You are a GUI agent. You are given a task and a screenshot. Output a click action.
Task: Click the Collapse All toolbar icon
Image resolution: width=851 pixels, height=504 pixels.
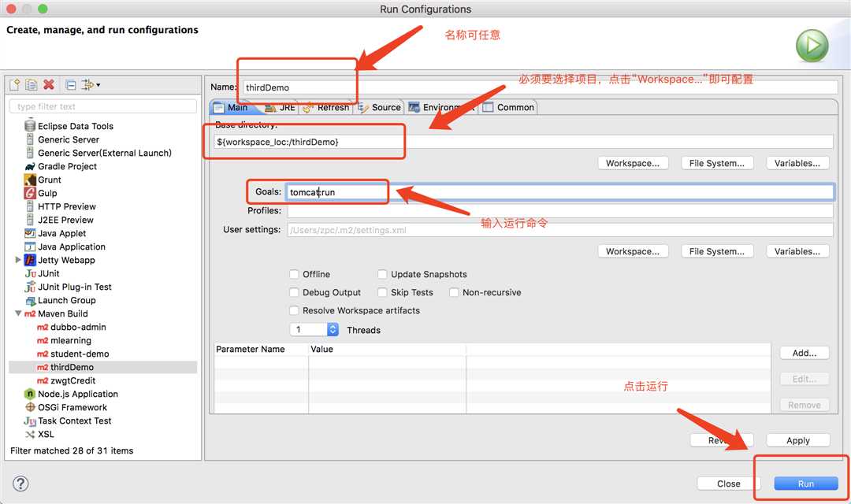[x=71, y=84]
